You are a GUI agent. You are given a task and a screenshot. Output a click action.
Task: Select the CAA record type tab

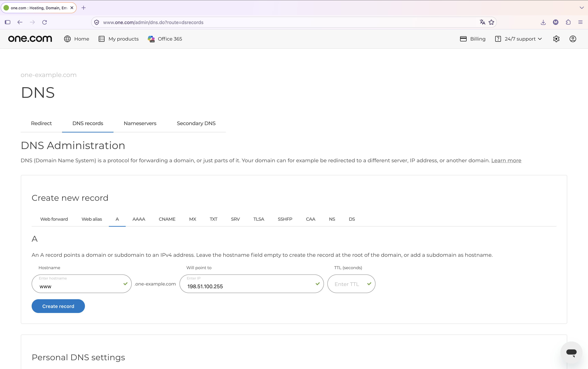coord(311,219)
